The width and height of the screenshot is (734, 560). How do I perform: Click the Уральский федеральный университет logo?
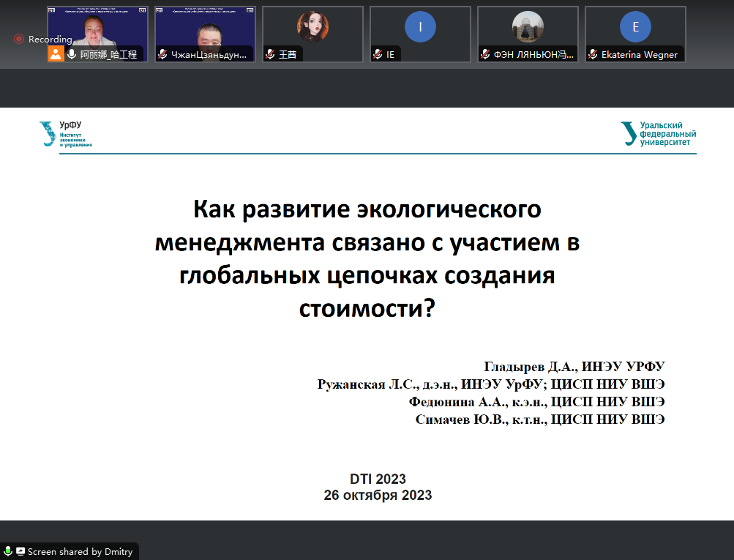658,134
